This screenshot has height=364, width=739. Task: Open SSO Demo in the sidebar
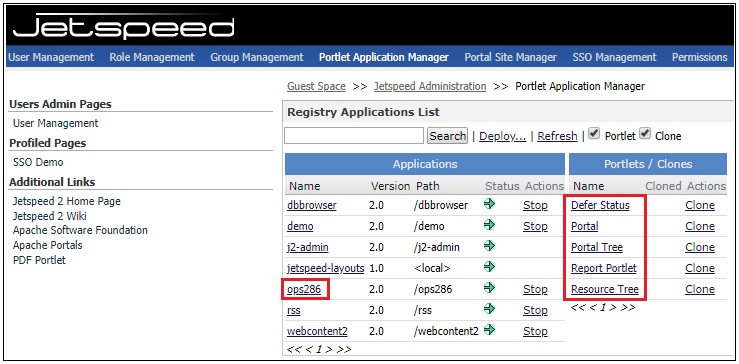coord(38,162)
